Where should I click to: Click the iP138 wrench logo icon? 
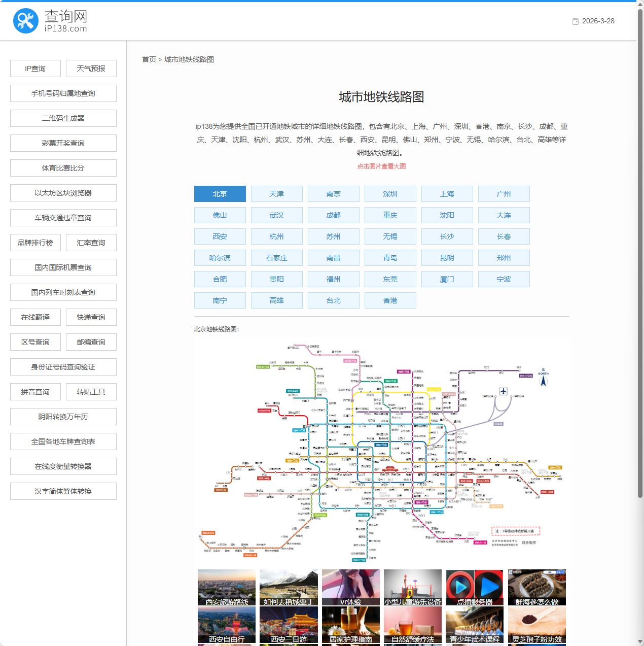[x=26, y=21]
